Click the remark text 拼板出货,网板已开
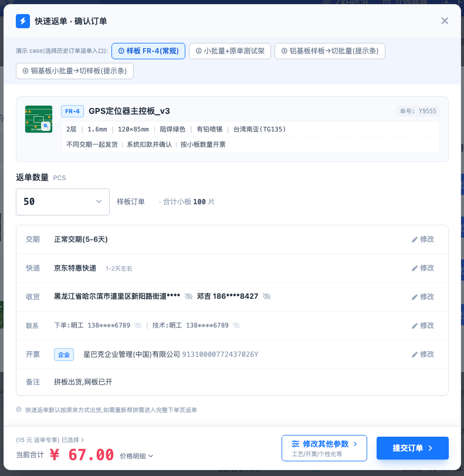The image size is (464, 476). pos(83,382)
